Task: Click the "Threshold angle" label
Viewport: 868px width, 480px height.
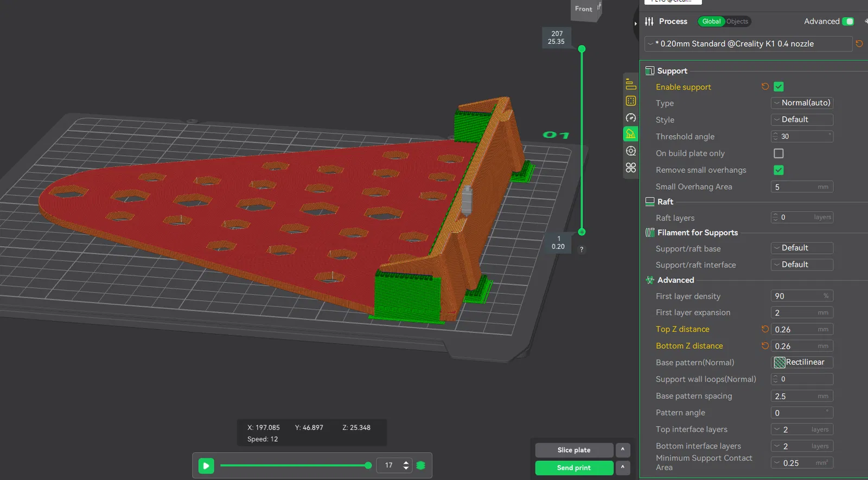Action: 685,137
